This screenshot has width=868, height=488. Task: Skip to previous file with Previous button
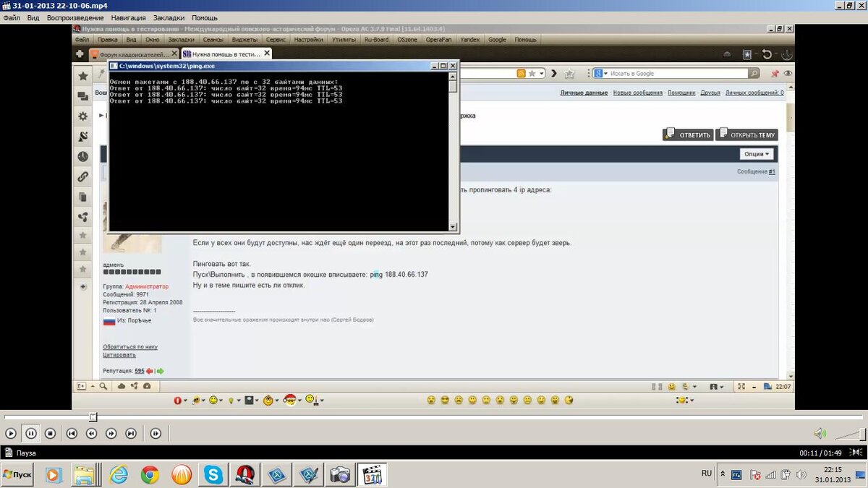point(72,434)
